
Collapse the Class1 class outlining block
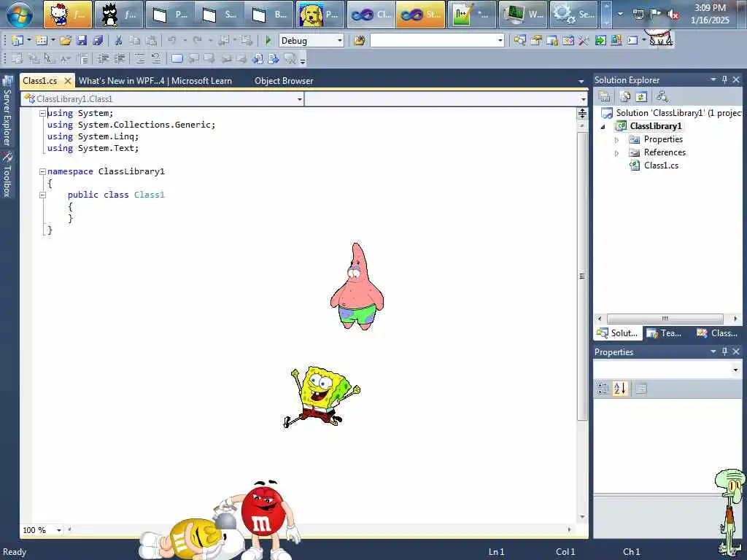[42, 195]
